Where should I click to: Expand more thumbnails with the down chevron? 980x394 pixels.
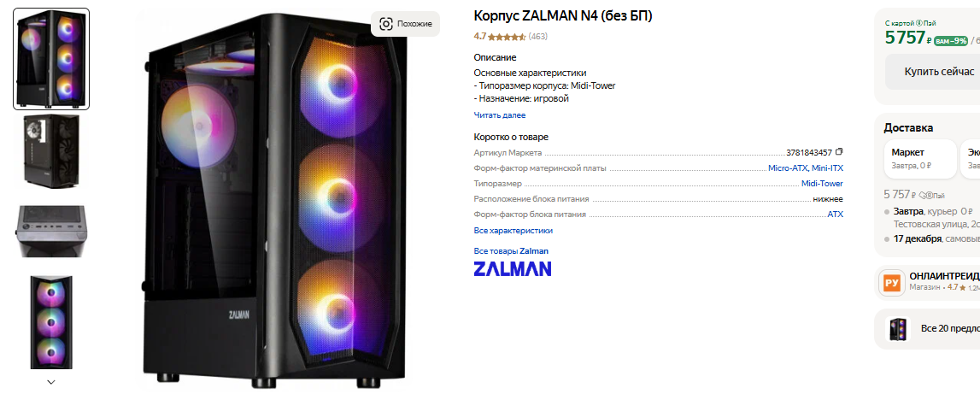tap(51, 382)
